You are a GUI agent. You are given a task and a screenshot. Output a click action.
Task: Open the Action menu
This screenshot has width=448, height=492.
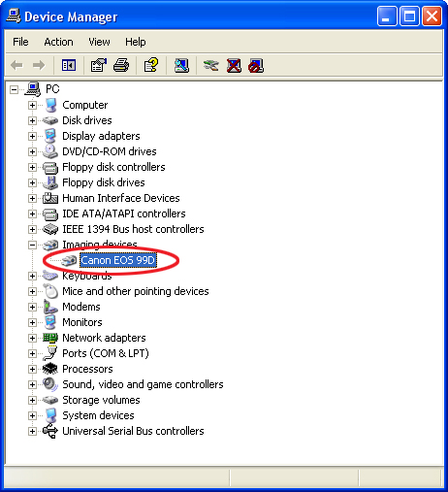coord(58,42)
